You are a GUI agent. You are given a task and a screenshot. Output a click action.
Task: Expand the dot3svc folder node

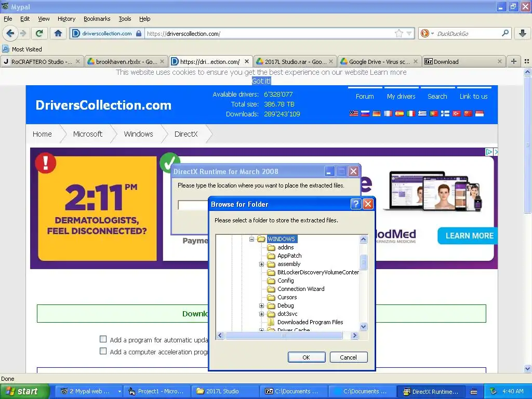262,314
